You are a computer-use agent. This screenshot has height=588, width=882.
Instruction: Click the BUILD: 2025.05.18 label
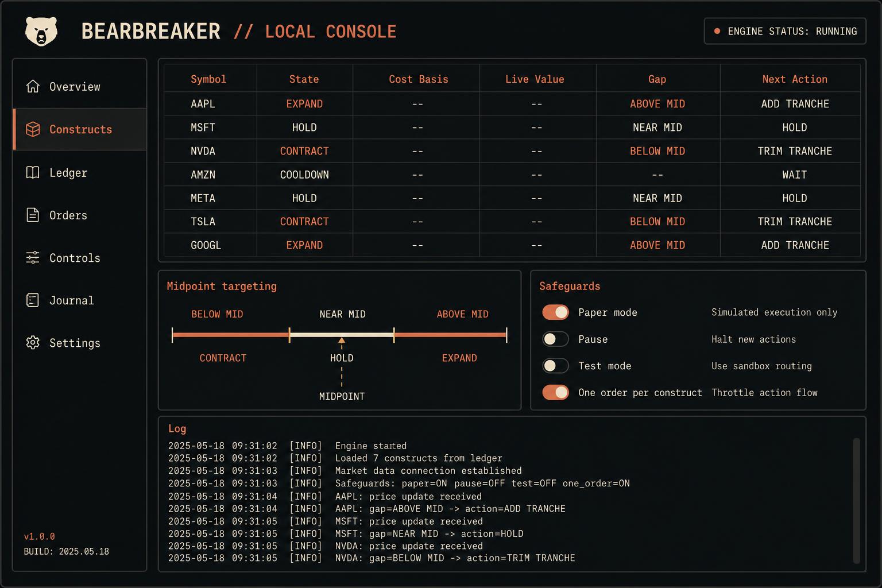click(x=66, y=551)
